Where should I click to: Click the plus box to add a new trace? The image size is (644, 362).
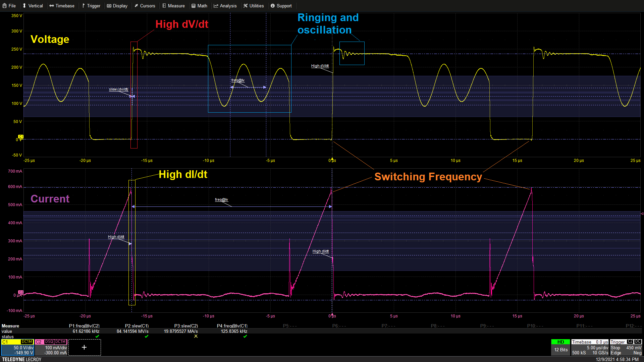click(85, 347)
